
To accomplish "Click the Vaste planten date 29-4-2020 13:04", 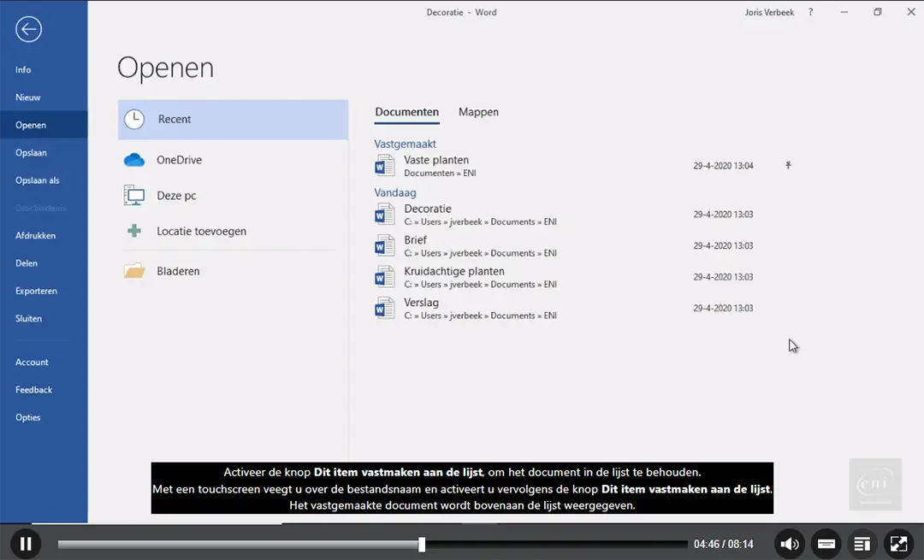I will (x=723, y=166).
